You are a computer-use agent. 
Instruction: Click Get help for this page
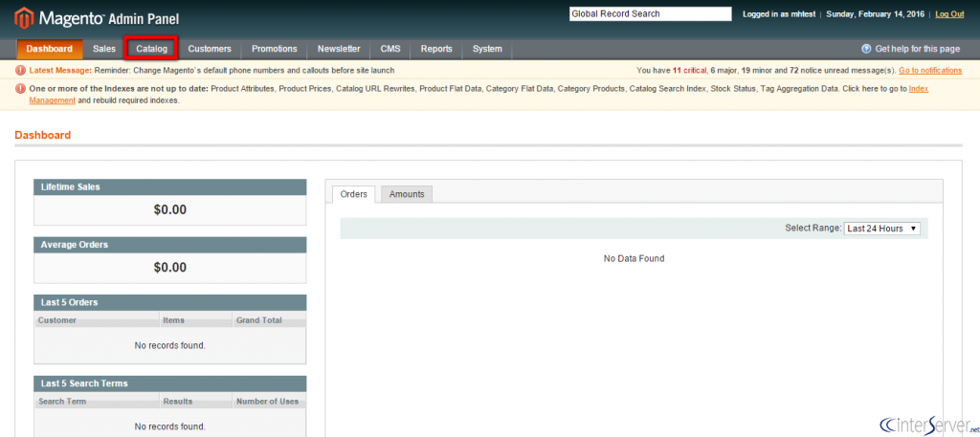pyautogui.click(x=918, y=49)
